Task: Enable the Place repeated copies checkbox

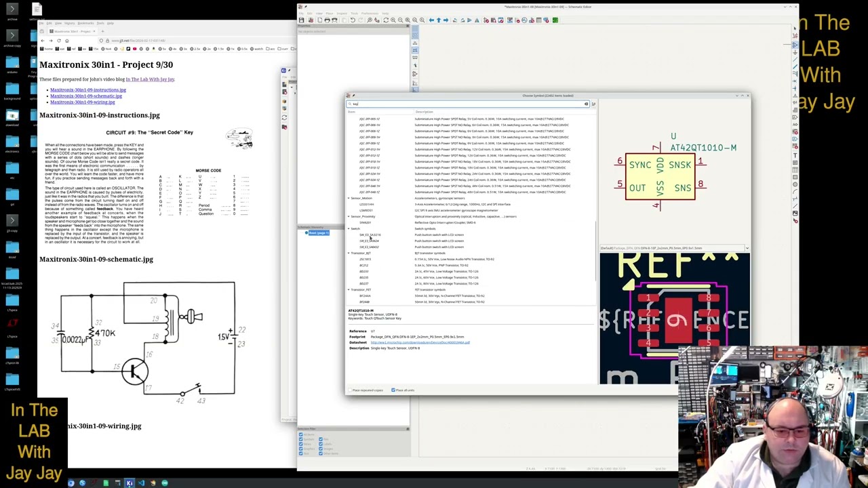Action: (x=351, y=390)
